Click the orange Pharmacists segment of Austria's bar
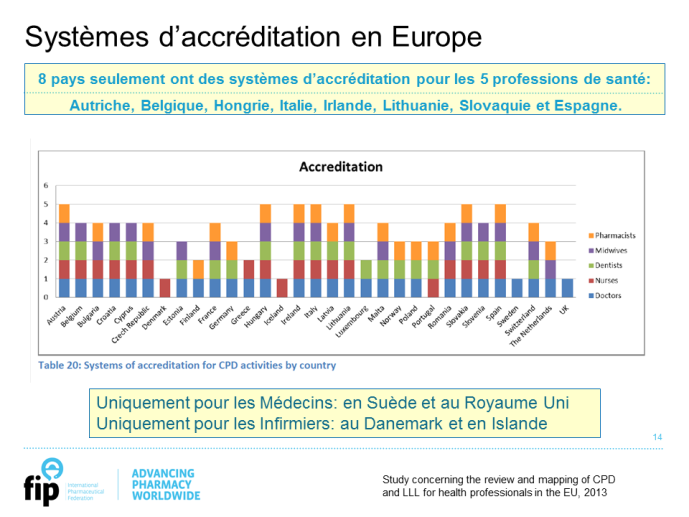Viewport: 689px width, 517px height. 64,213
